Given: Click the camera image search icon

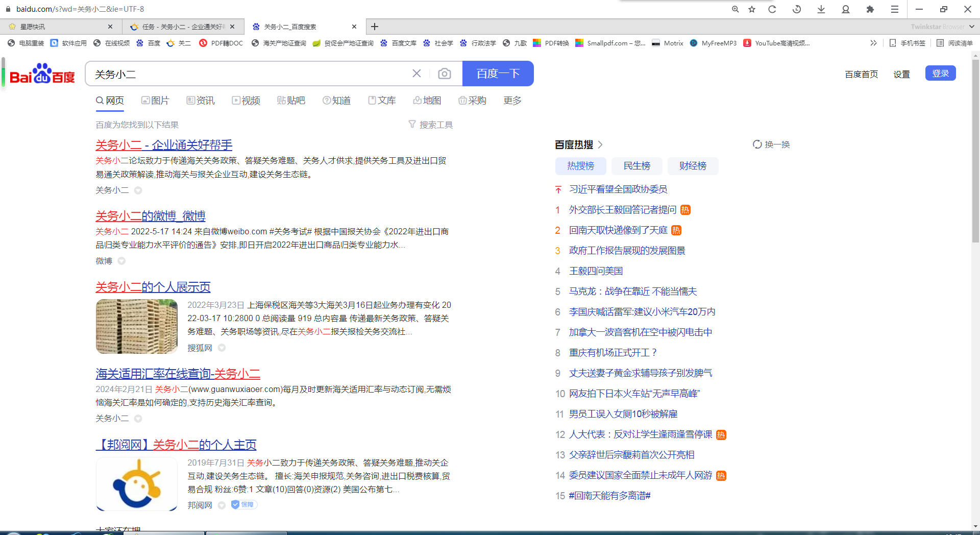Looking at the screenshot, I should pyautogui.click(x=445, y=74).
